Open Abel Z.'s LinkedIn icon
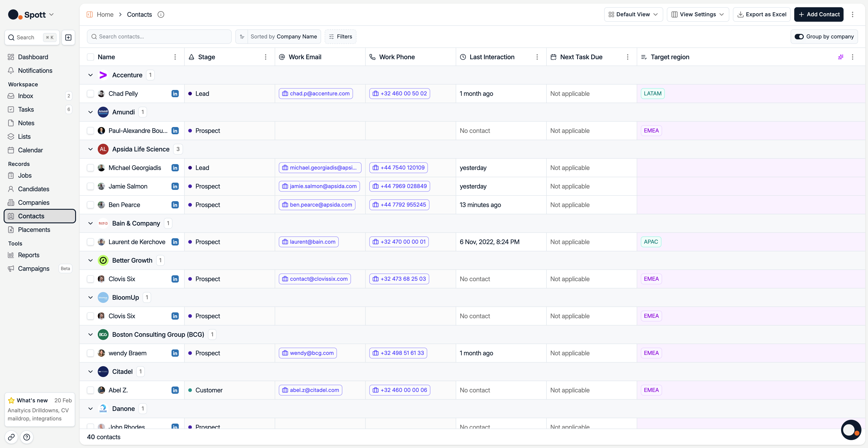This screenshot has width=868, height=448. [175, 390]
